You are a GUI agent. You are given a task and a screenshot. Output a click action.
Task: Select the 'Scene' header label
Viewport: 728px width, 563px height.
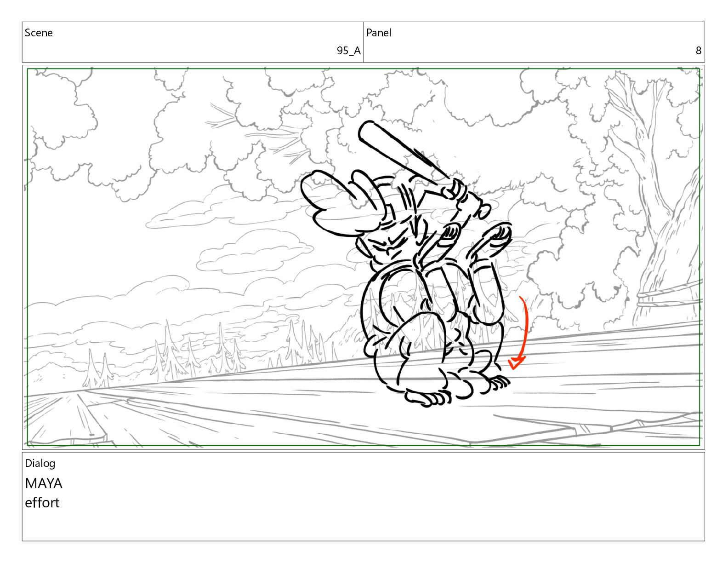tap(39, 33)
